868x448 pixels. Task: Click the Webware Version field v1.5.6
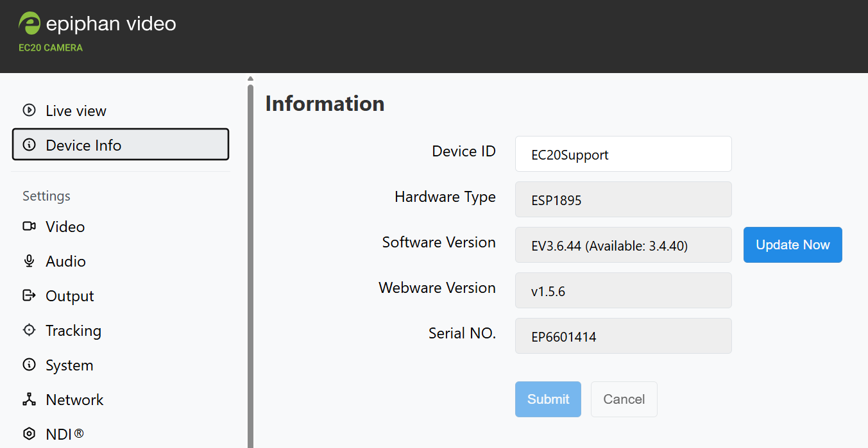(x=623, y=290)
